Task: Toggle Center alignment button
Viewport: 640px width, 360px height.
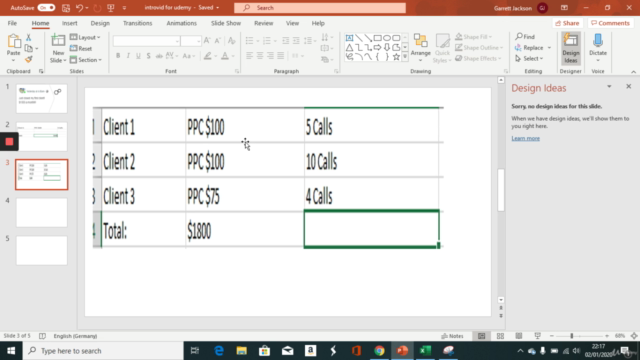Action: 260,56
